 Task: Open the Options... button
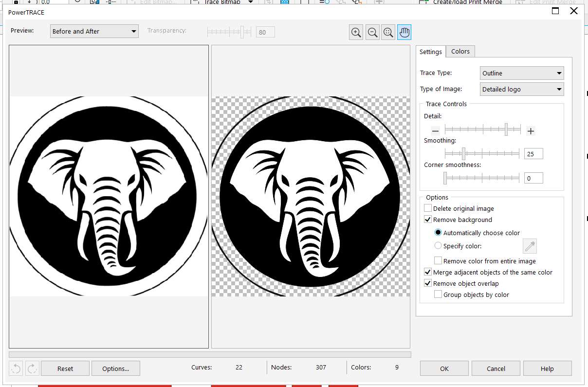[x=116, y=369]
